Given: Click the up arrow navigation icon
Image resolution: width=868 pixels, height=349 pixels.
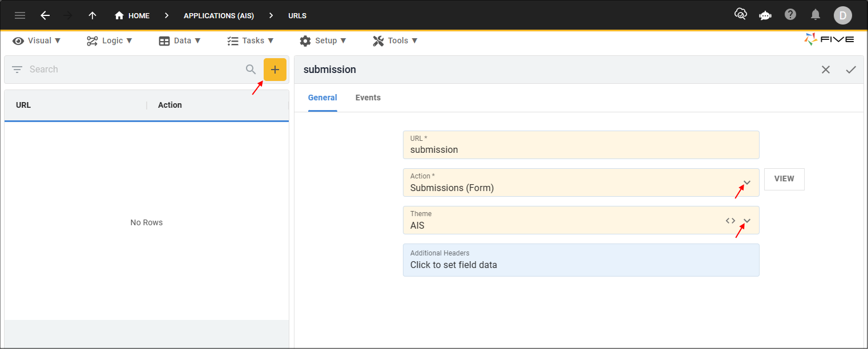Looking at the screenshot, I should 92,15.
